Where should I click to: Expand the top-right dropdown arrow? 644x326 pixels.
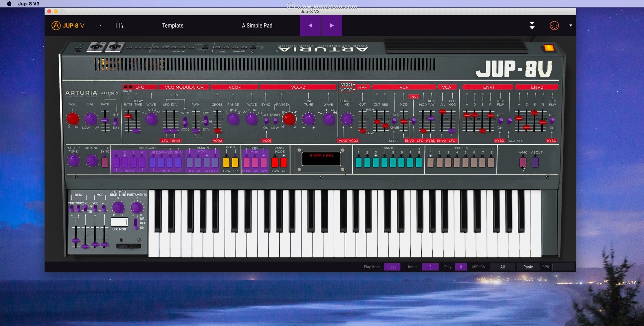pos(571,26)
